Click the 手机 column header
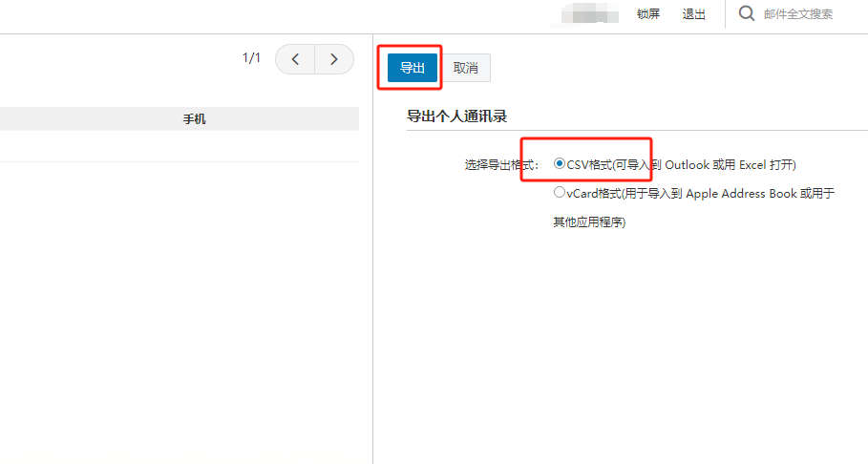Image resolution: width=868 pixels, height=464 pixels. tap(194, 119)
